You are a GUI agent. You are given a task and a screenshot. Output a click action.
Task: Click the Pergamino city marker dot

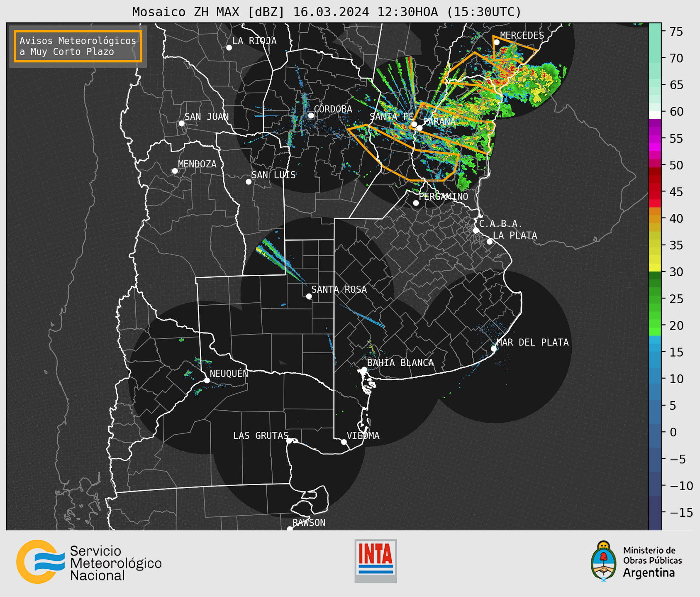(416, 203)
